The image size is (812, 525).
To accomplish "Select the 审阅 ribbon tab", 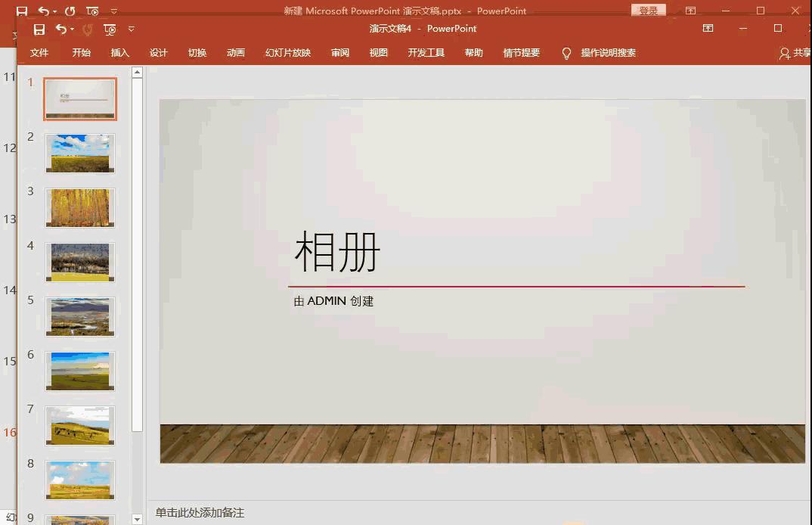I will click(x=339, y=53).
